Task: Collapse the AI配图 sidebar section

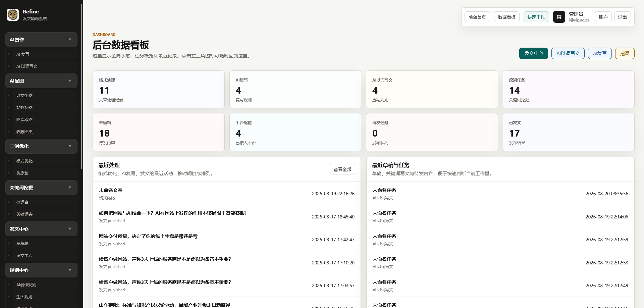Action: tap(41, 81)
